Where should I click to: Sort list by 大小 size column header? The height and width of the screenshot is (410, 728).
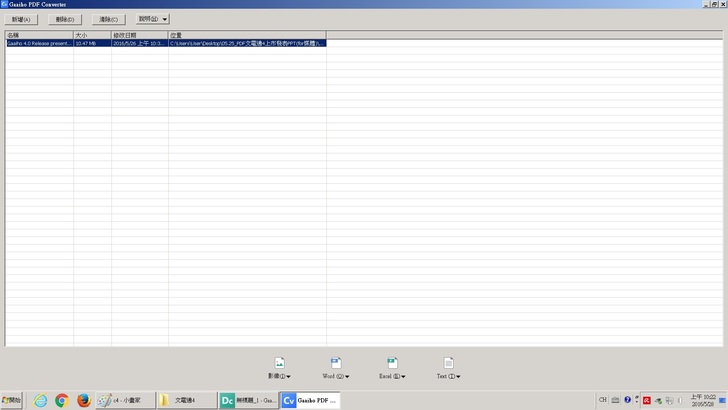click(92, 35)
